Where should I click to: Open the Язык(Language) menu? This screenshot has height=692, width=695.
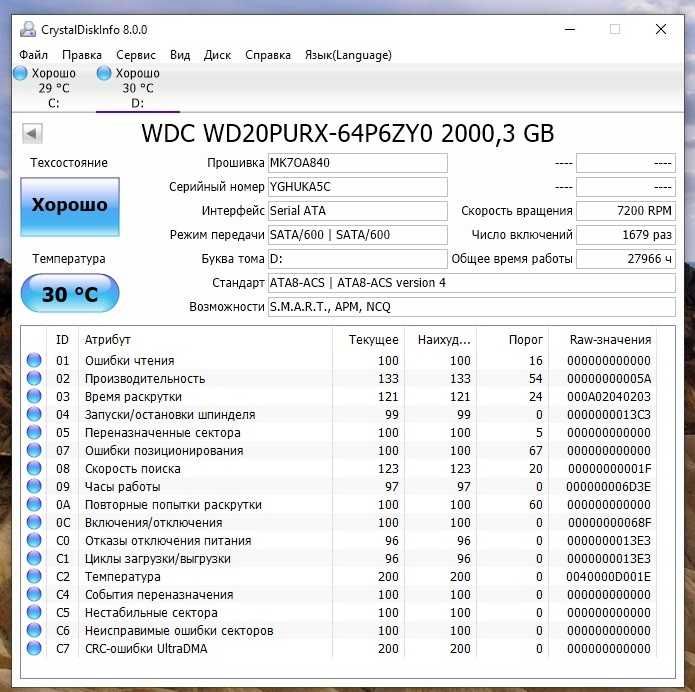point(348,55)
